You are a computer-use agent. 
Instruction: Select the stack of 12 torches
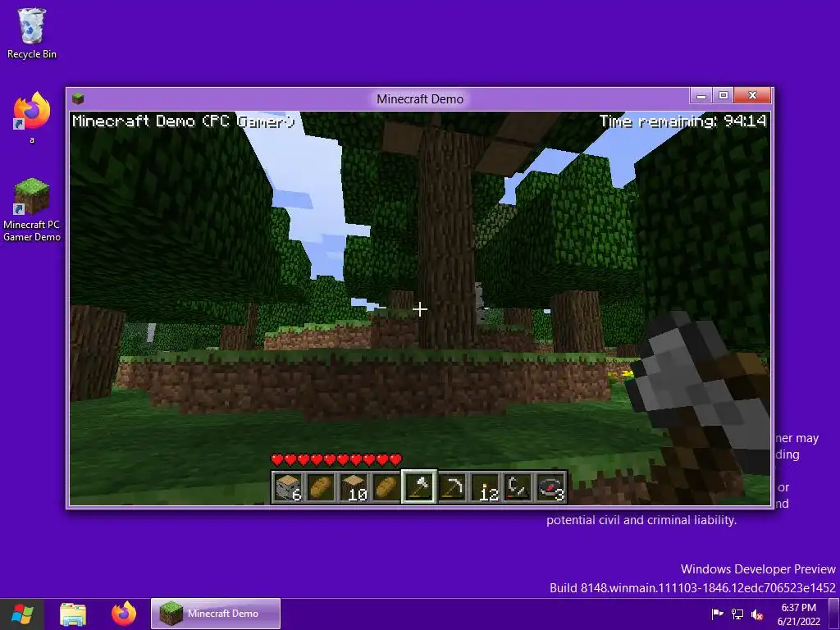click(486, 487)
